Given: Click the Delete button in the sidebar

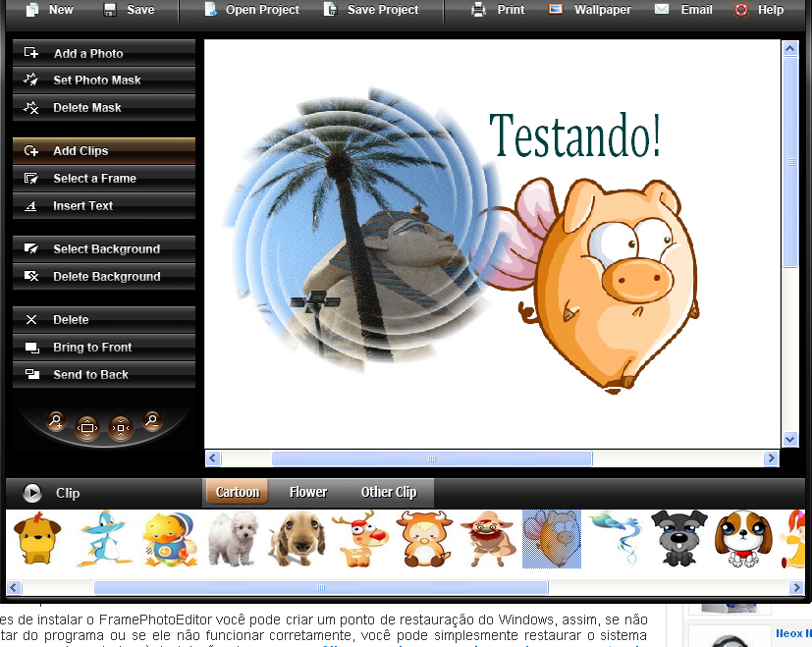Looking at the screenshot, I should tap(103, 320).
